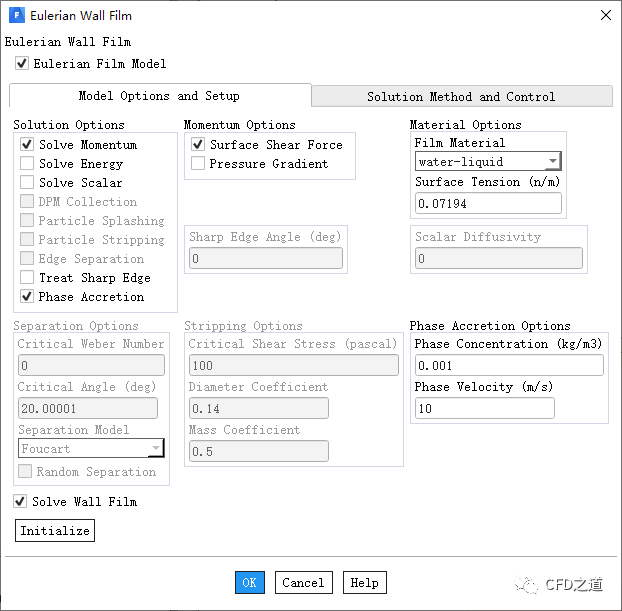Click the Critical Shear Stress field

(x=294, y=365)
